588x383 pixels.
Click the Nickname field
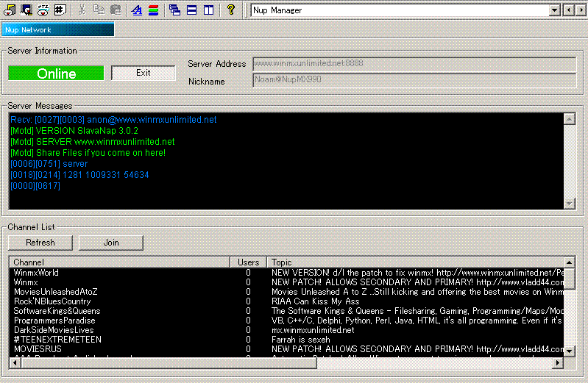coord(414,80)
